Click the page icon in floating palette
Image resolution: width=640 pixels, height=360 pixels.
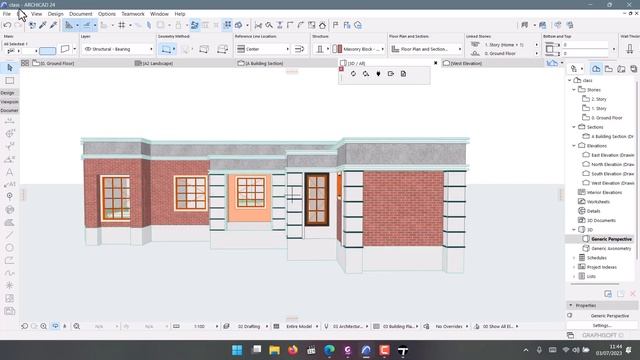pyautogui.click(x=403, y=74)
